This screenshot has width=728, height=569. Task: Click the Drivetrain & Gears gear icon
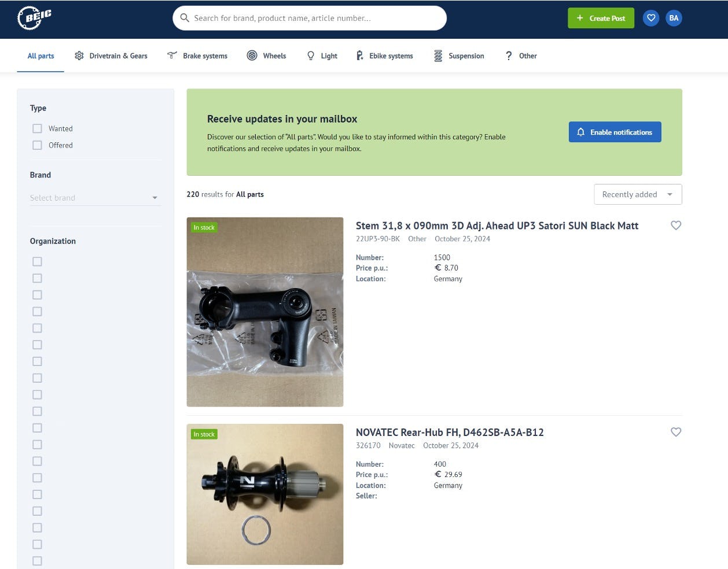click(79, 56)
